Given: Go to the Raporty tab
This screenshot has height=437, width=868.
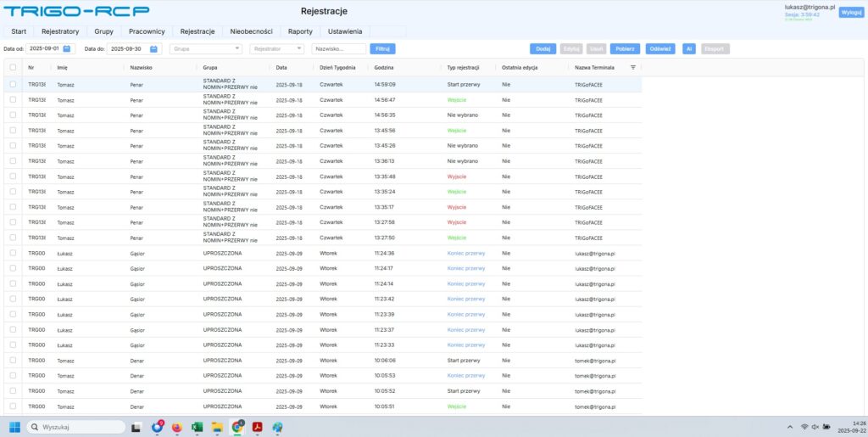Looking at the screenshot, I should point(300,31).
